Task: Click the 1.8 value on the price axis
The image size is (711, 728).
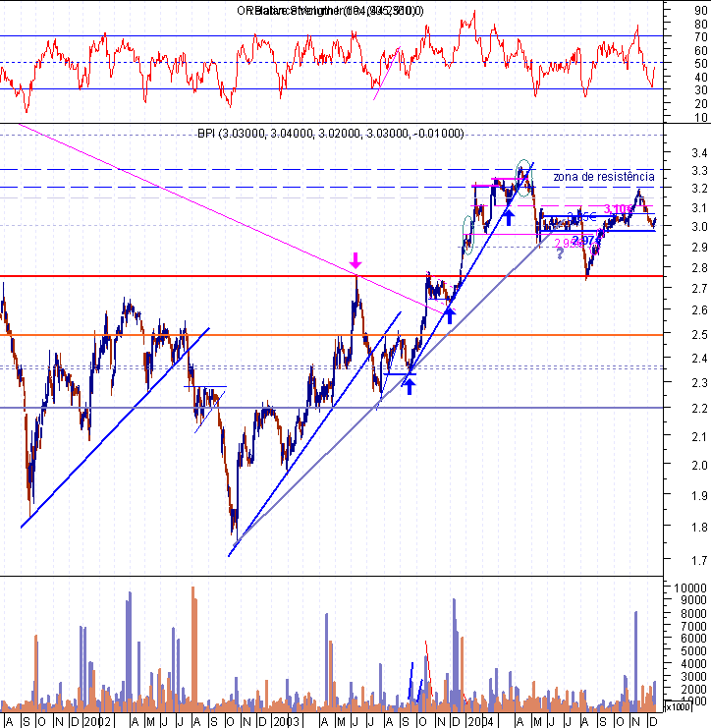Action: [699, 528]
